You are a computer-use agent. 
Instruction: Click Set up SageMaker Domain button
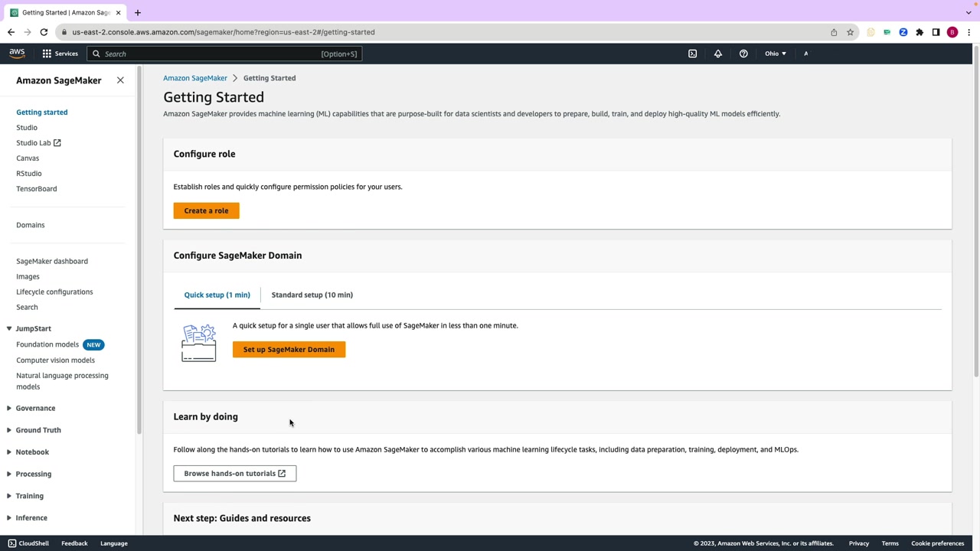click(289, 350)
